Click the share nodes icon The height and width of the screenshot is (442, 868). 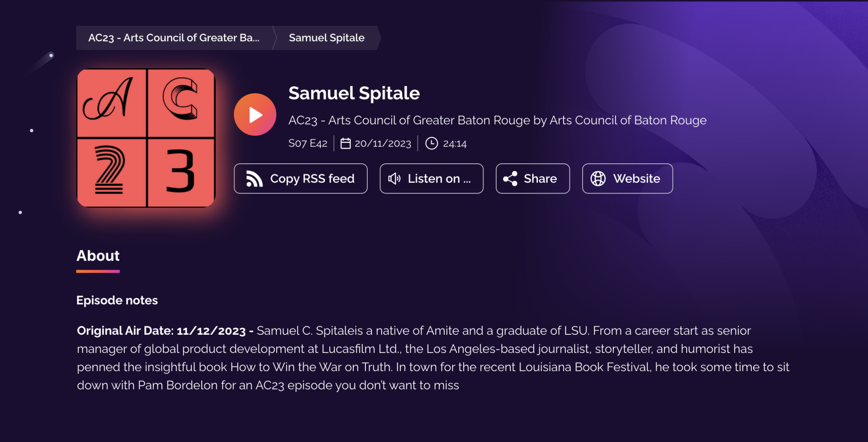(x=510, y=179)
